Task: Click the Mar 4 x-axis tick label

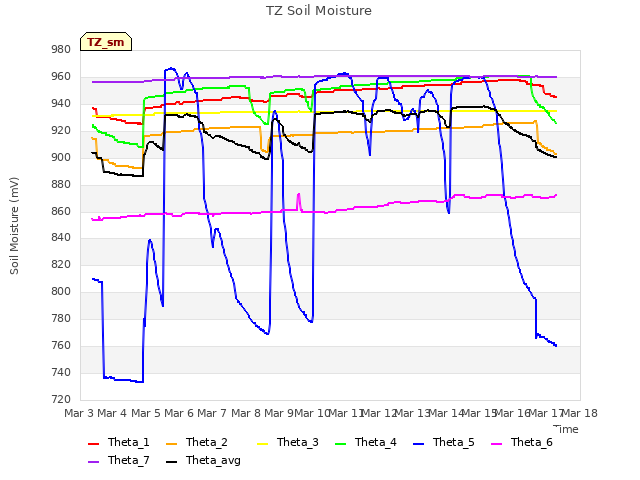Action: pos(112,413)
